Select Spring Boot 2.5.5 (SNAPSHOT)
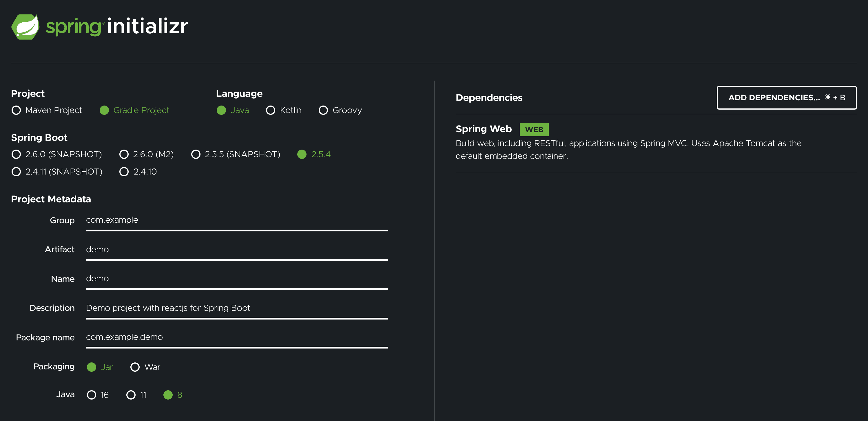The width and height of the screenshot is (868, 421). tap(196, 154)
